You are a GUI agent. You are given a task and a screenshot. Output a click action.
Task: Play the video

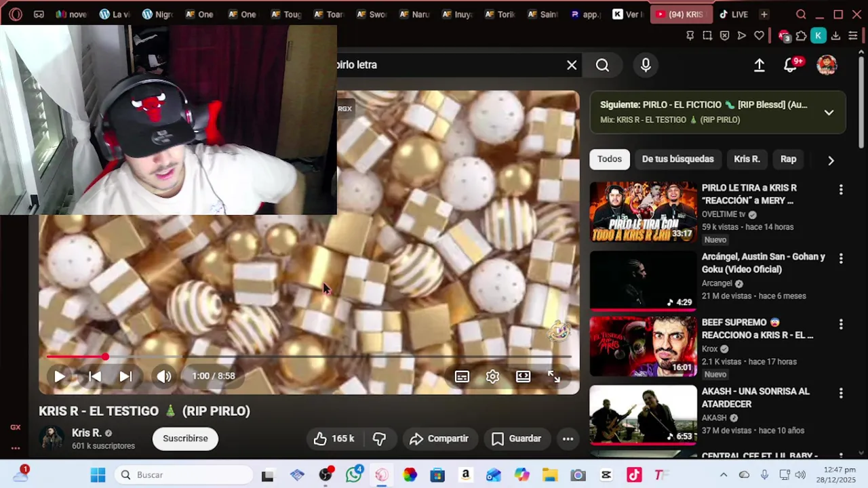pyautogui.click(x=60, y=376)
